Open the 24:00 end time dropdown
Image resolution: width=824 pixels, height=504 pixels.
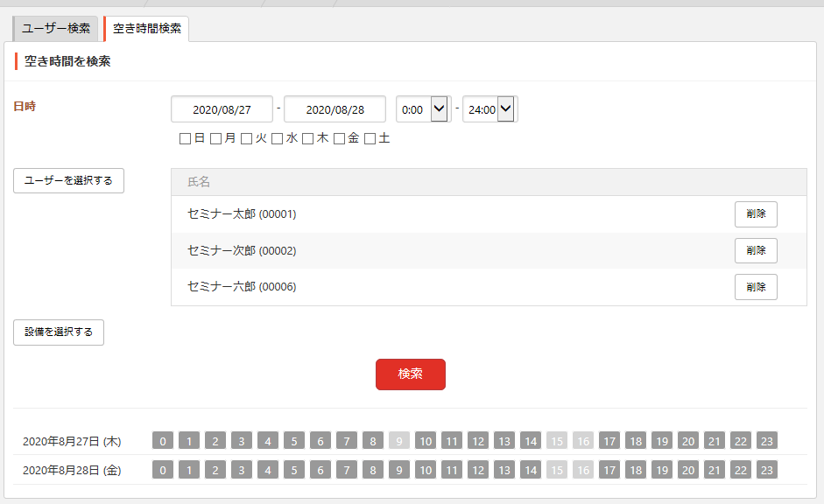(489, 109)
